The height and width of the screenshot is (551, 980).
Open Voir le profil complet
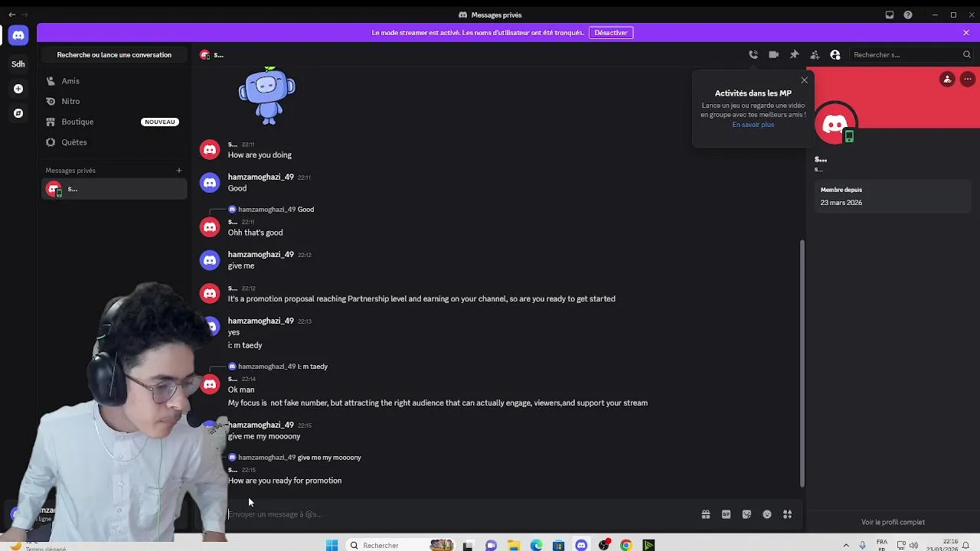(893, 522)
